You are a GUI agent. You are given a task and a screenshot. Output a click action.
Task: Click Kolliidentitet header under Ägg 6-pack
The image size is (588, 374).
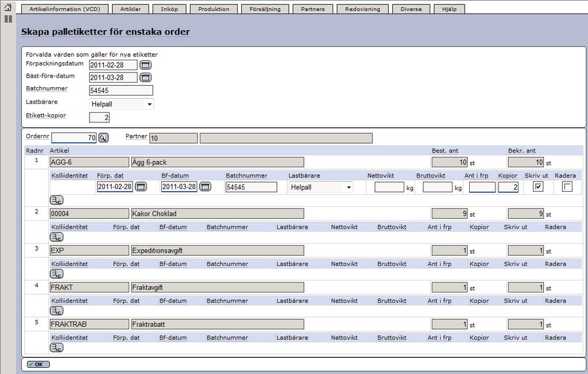point(69,176)
